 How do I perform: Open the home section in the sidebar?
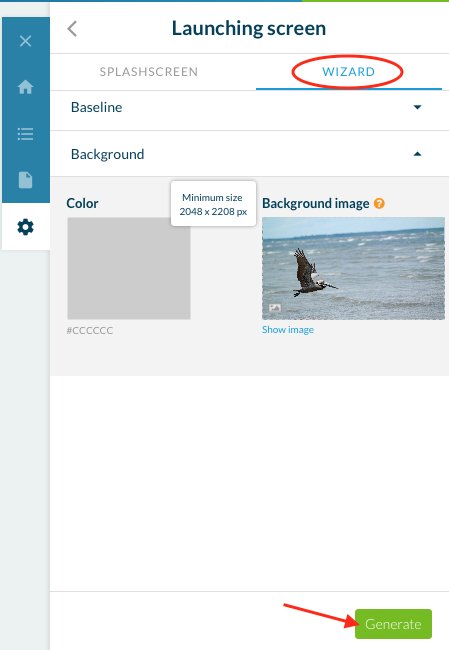[x=25, y=87]
